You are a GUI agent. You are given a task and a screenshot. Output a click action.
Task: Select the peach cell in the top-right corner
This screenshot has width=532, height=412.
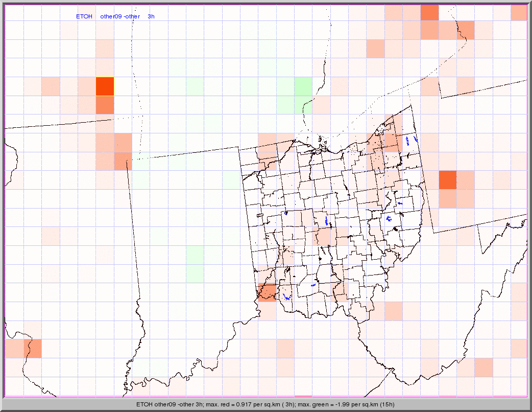coord(519,12)
